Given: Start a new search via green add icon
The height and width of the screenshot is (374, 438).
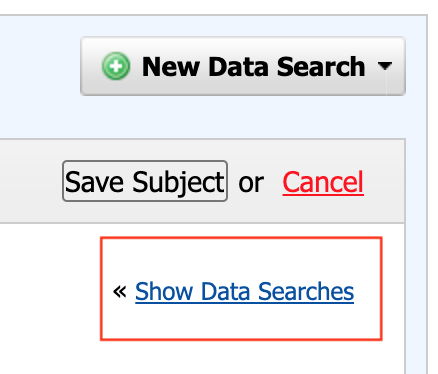Looking at the screenshot, I should [x=116, y=66].
